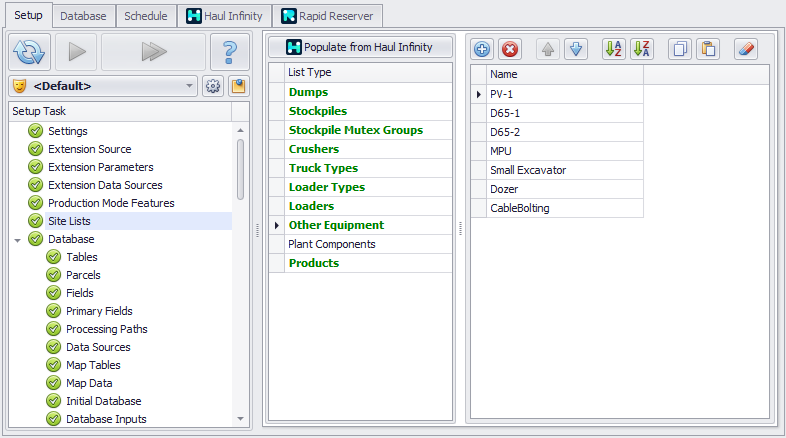Select Crushers list type
Viewport: 786px width, 438px height.
coord(368,149)
